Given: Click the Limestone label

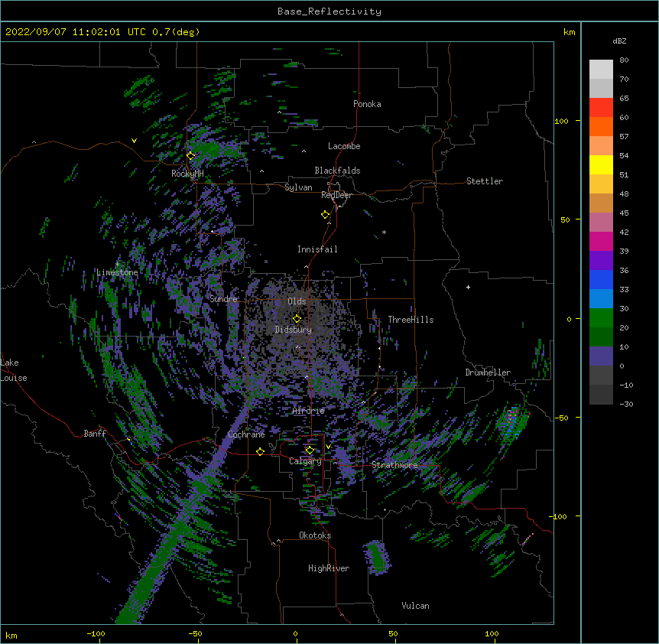Looking at the screenshot, I should [x=117, y=272].
